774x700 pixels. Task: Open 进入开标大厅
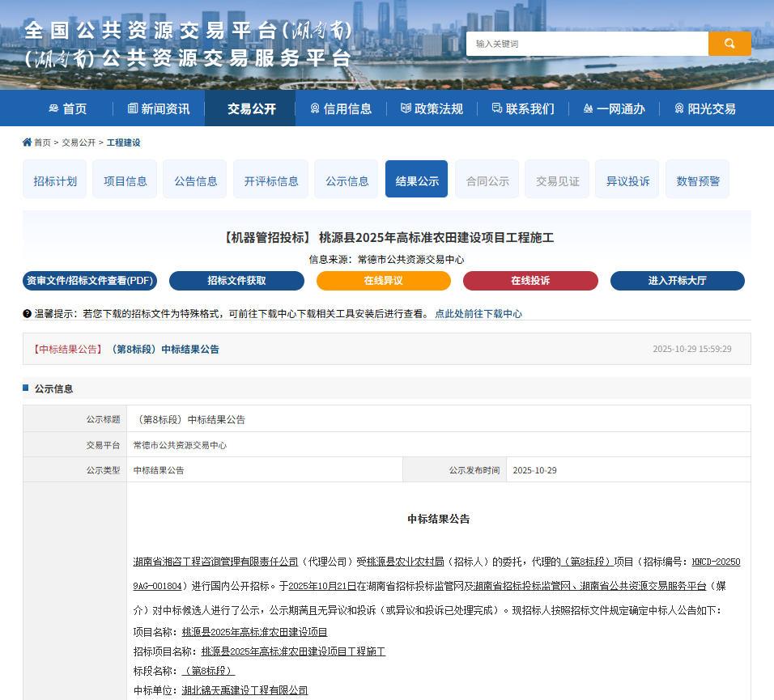678,281
